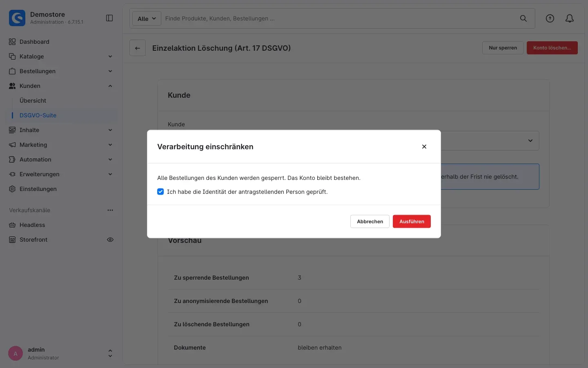Click the Inhalte icon in sidebar
The width and height of the screenshot is (588, 368).
tap(12, 130)
